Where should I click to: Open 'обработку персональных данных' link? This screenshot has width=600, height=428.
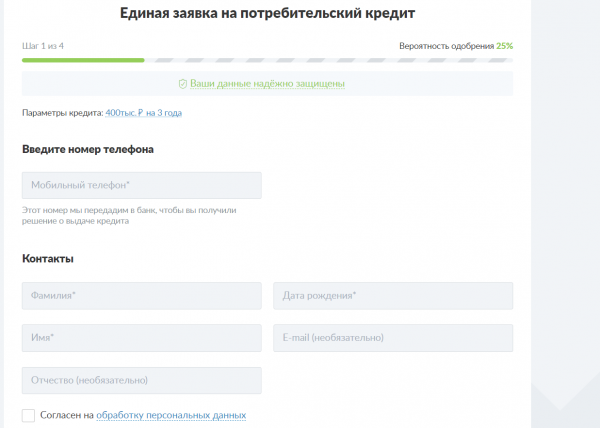171,415
